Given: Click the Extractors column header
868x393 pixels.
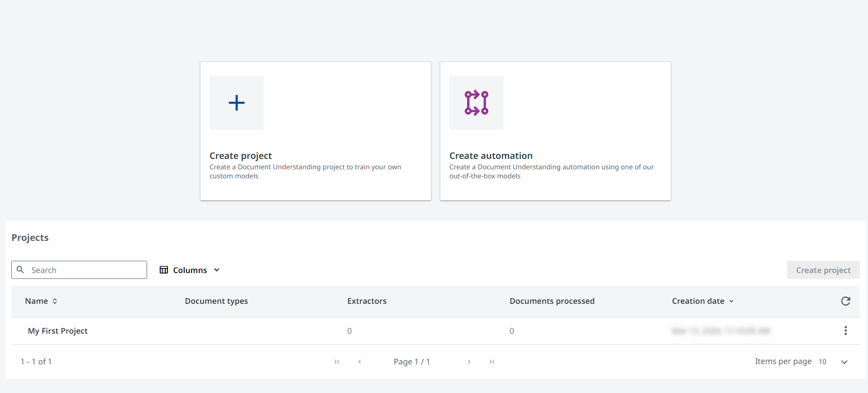Looking at the screenshot, I should [x=367, y=301].
